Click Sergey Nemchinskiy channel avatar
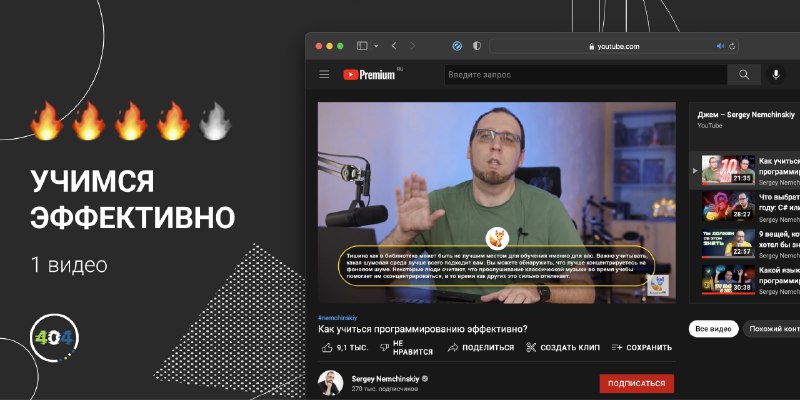800x400 pixels. [x=330, y=383]
